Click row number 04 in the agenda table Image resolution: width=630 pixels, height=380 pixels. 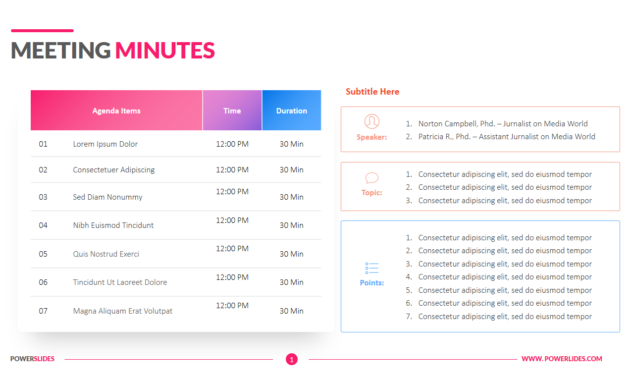point(43,225)
